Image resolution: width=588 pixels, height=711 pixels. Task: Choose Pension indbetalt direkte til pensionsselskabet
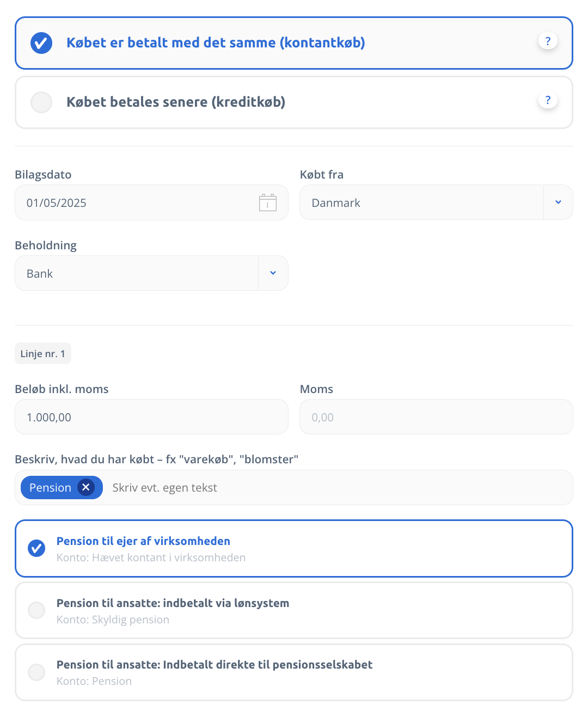pos(294,672)
